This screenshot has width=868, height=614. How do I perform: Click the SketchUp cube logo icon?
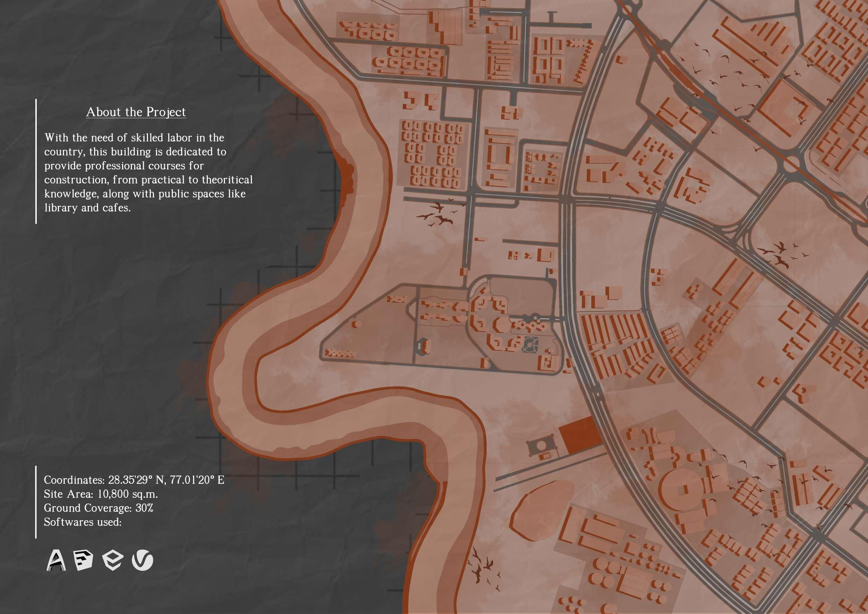[84, 560]
